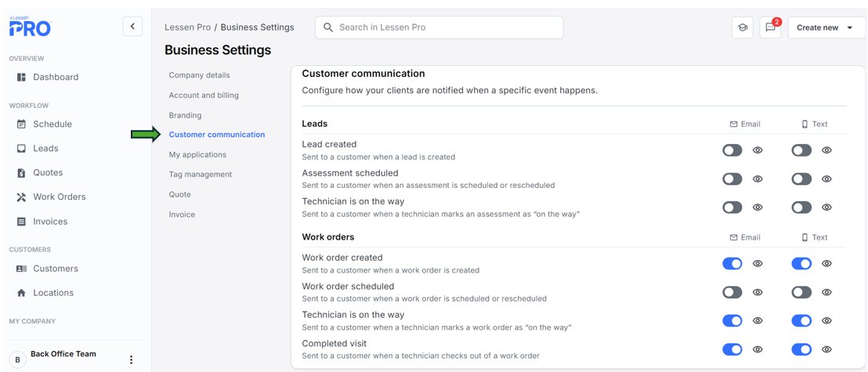Click the Dashboard icon in sidebar
This screenshot has height=372, width=868.
pyautogui.click(x=22, y=77)
